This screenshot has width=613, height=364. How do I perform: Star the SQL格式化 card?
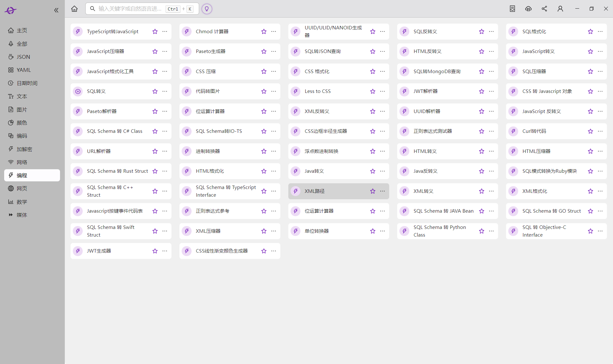[590, 32]
